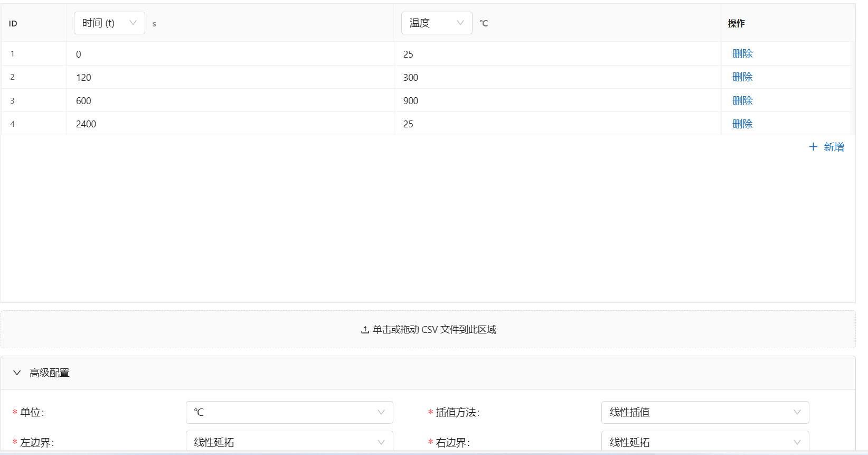Edit time cell with value 120
868x455 pixels.
[x=230, y=77]
